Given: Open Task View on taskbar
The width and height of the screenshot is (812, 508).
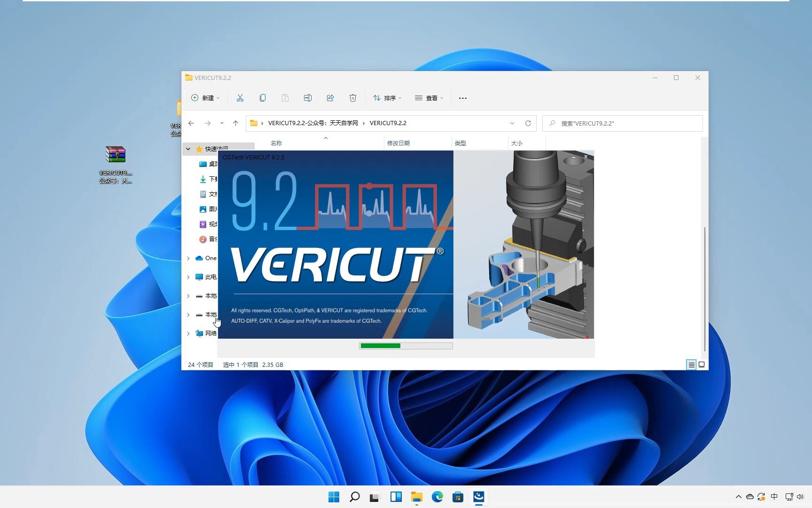Looking at the screenshot, I should [375, 497].
